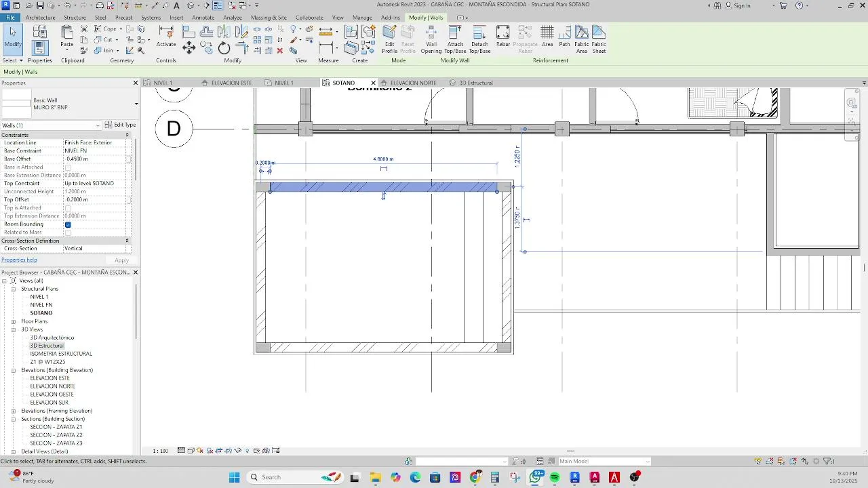Select the Area reinforcement tool
Viewport: 868px width, 488px height.
click(x=547, y=37)
